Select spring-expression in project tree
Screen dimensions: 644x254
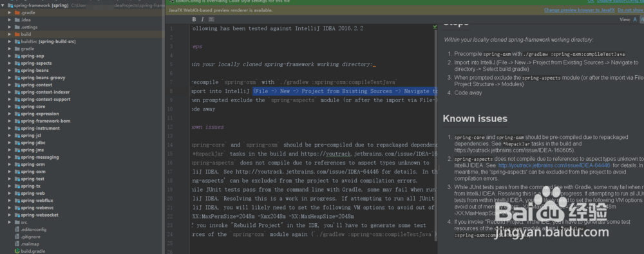(x=40, y=114)
